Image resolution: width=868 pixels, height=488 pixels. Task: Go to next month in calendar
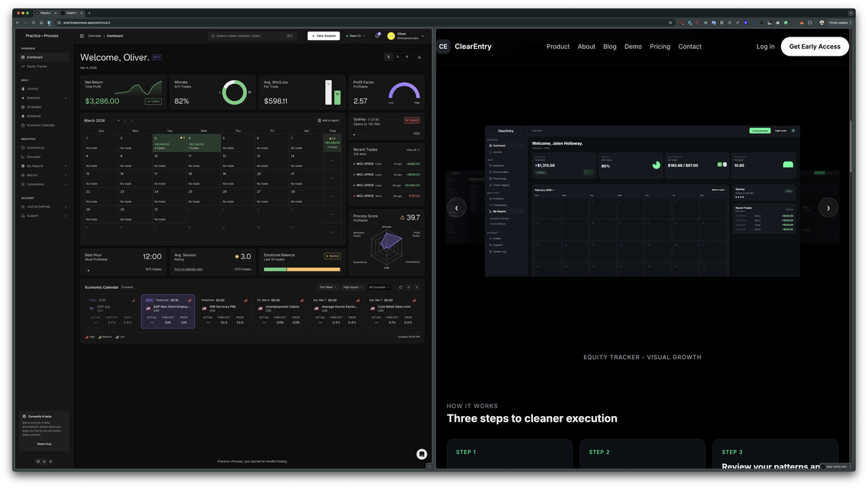132,120
